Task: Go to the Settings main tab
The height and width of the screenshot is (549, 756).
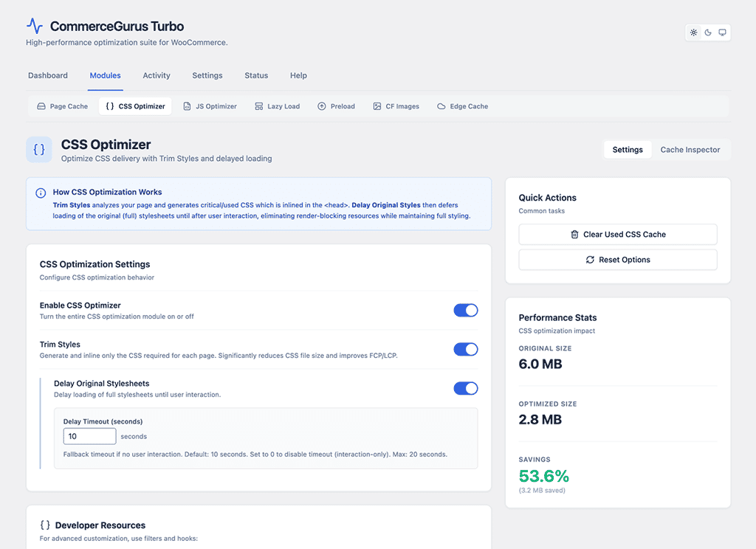Action: coord(207,76)
